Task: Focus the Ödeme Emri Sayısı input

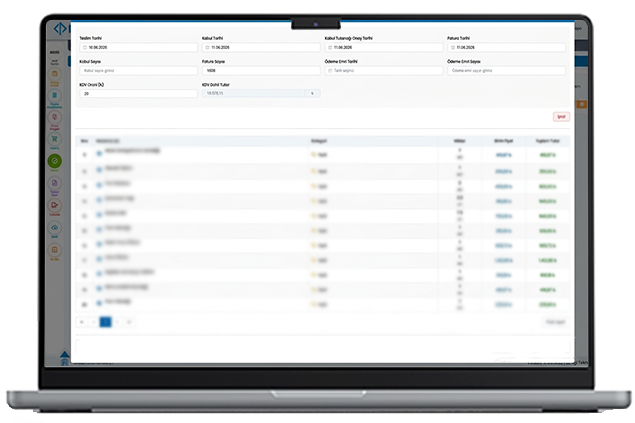Action: coord(506,70)
